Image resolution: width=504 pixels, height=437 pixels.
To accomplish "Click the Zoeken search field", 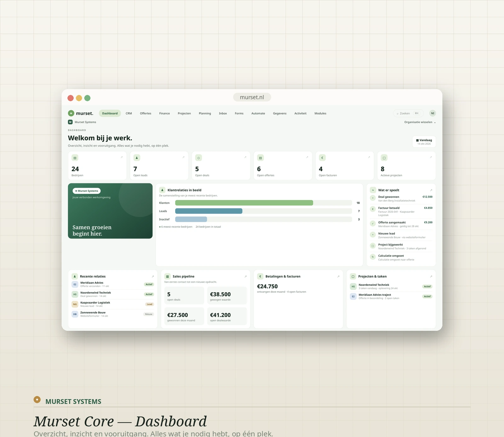I will pos(408,113).
